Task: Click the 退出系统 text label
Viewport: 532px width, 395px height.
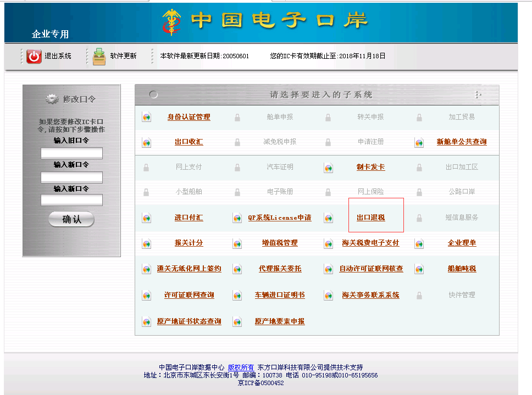Action: [x=58, y=56]
